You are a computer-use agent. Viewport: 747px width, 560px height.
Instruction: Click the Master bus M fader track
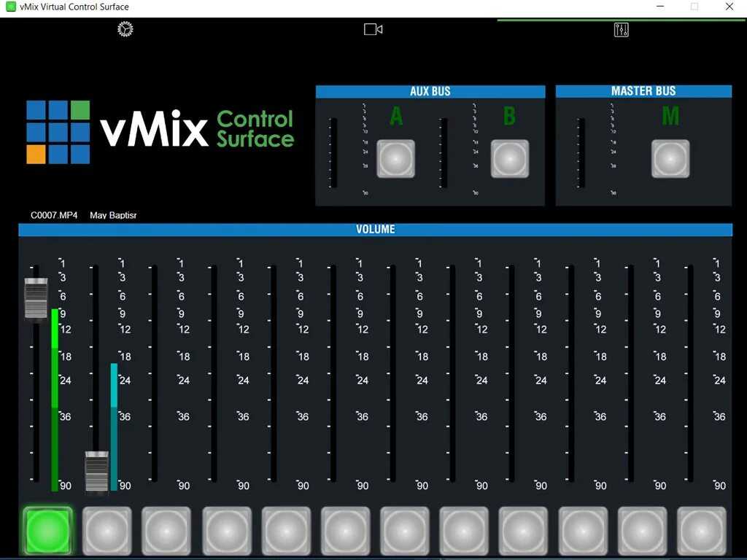[581, 153]
